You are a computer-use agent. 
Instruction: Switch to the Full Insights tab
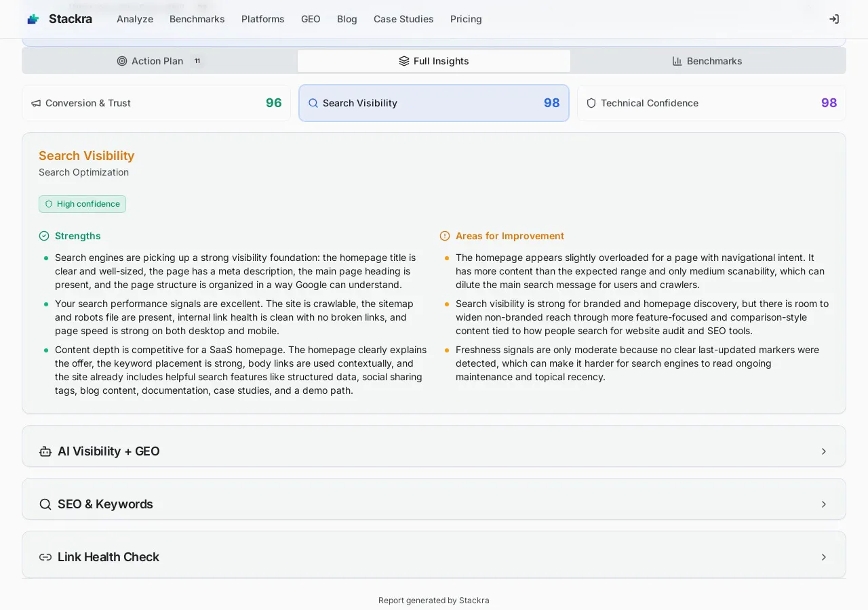(x=434, y=61)
